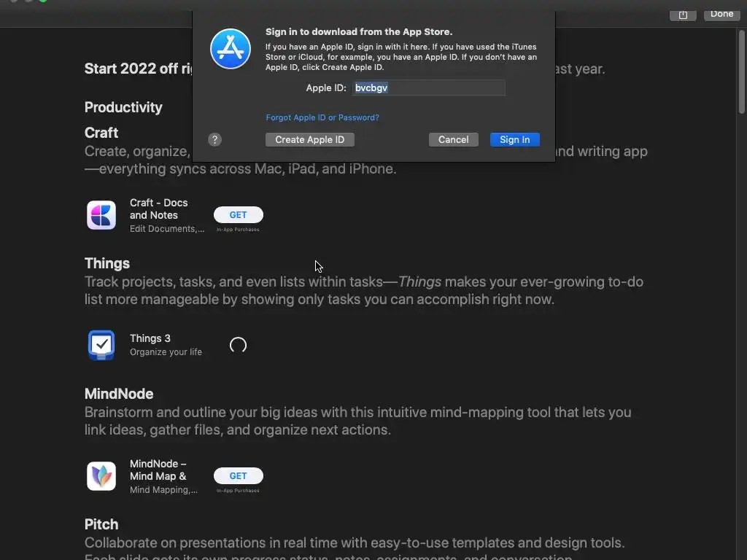Click the MindNode section heading
Image resolution: width=747 pixels, height=560 pixels.
click(x=119, y=394)
